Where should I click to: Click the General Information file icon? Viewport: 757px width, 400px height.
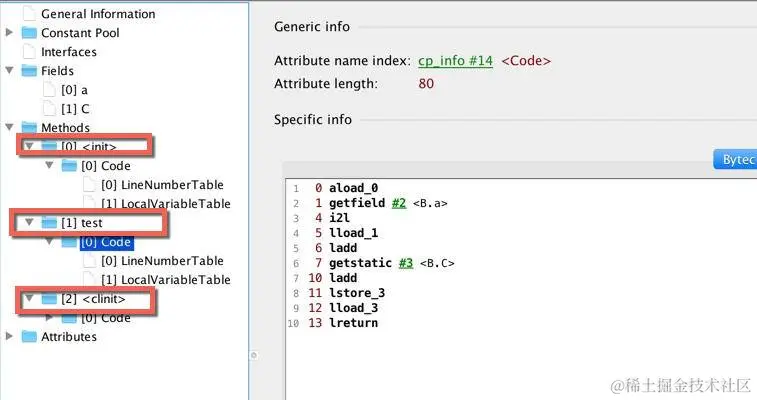(x=29, y=14)
